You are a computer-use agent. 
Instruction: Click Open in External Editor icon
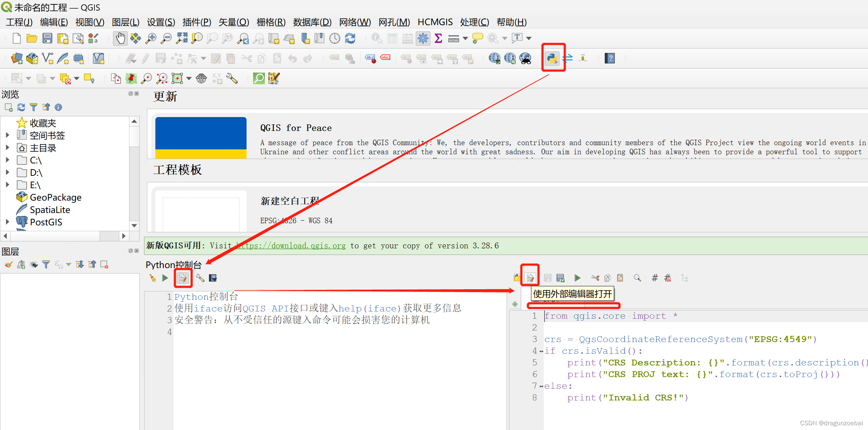(530, 278)
